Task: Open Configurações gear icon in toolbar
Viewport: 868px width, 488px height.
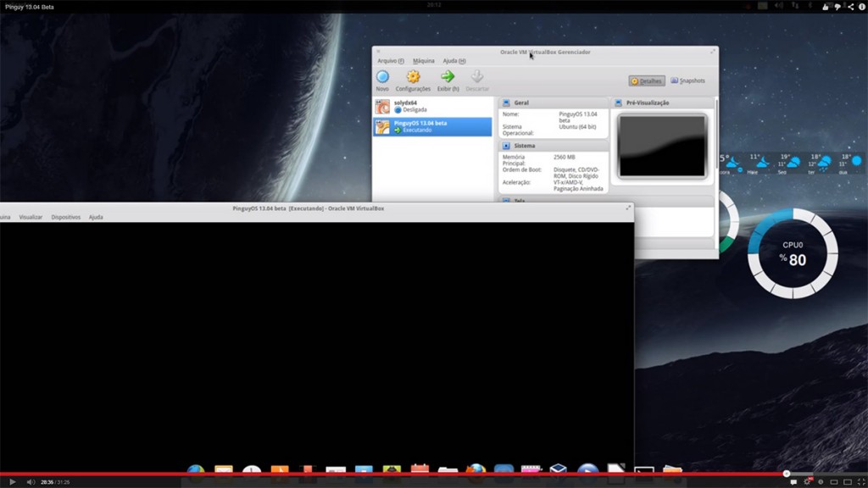Action: pyautogui.click(x=413, y=78)
